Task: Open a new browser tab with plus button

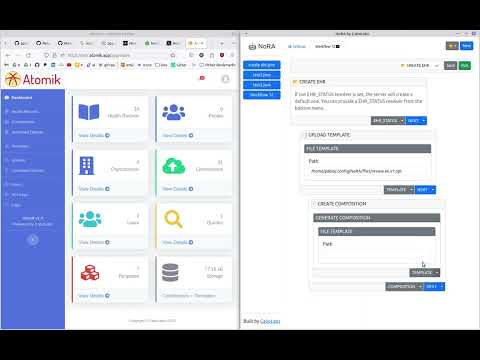Action: tap(222, 43)
